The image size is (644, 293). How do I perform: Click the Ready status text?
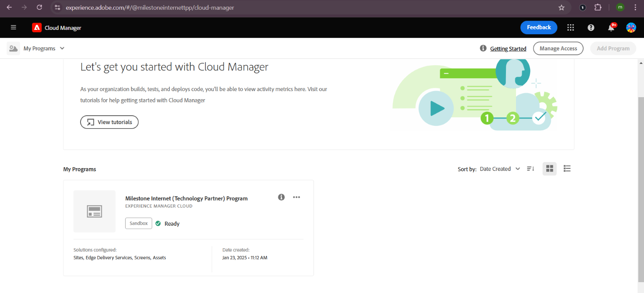point(172,224)
